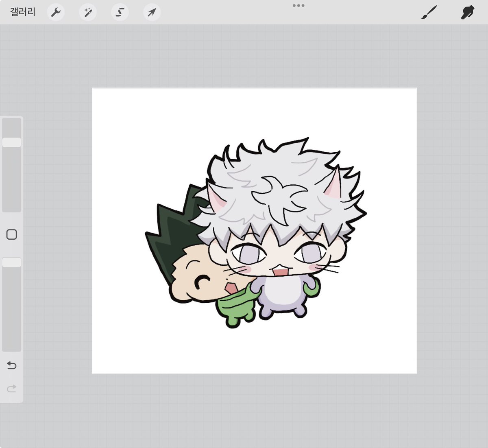Open the 갤러리 gallery
488x448 pixels.
pyautogui.click(x=23, y=12)
